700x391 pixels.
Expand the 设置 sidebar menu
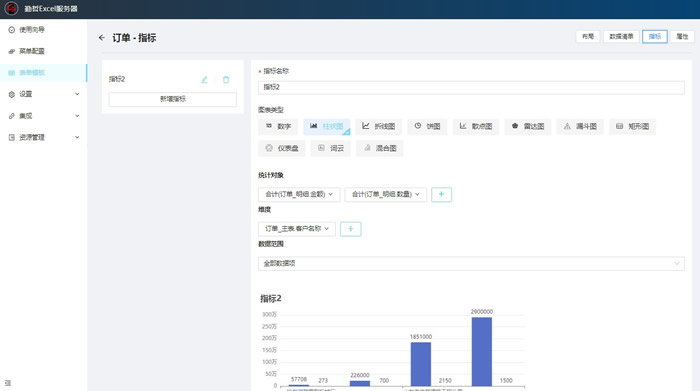coord(43,94)
